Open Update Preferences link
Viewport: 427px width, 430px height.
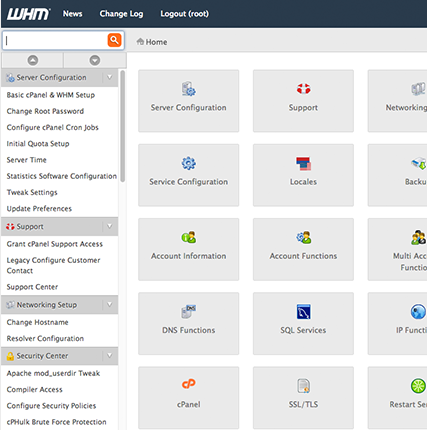pos(39,209)
